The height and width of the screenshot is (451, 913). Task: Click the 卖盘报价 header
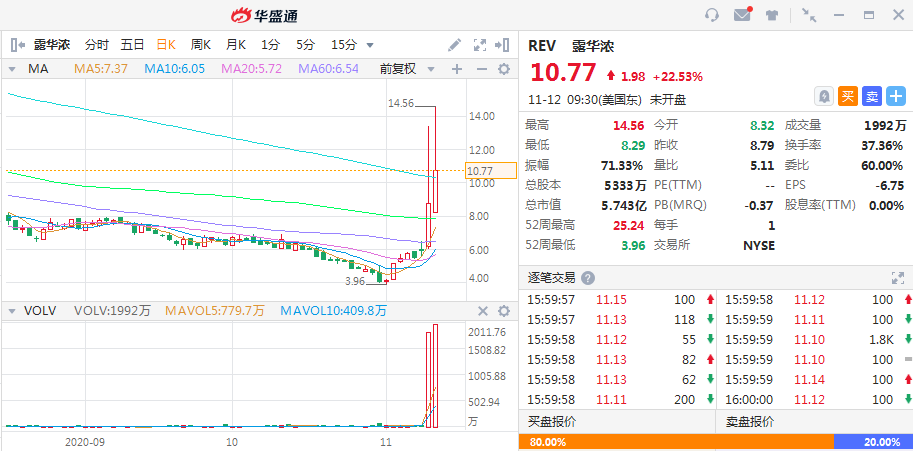(x=749, y=421)
